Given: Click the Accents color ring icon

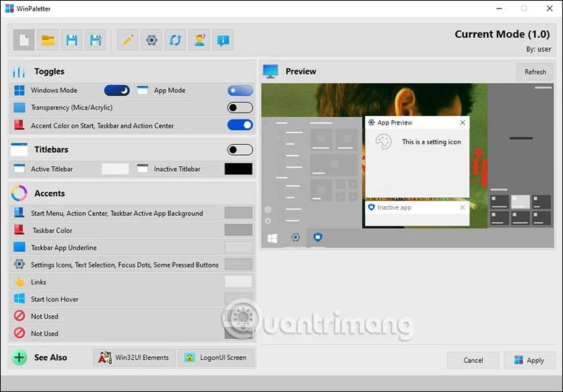Looking at the screenshot, I should click(19, 193).
